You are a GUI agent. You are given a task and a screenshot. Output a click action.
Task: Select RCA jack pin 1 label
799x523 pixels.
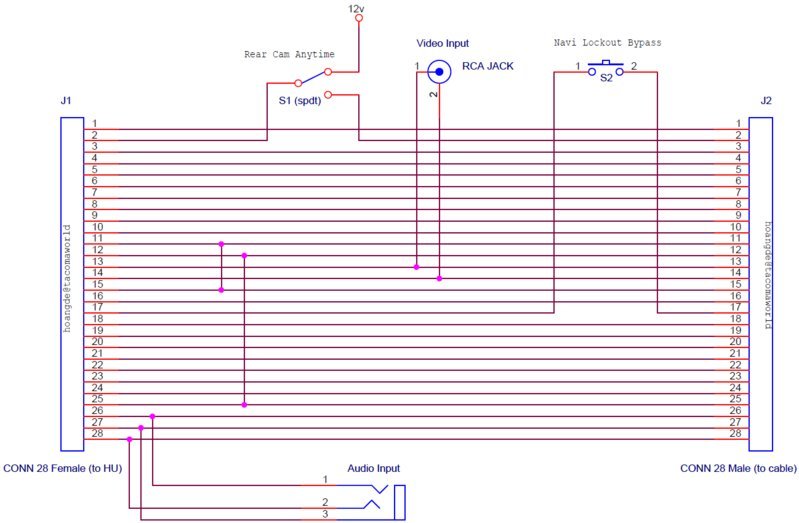(417, 66)
